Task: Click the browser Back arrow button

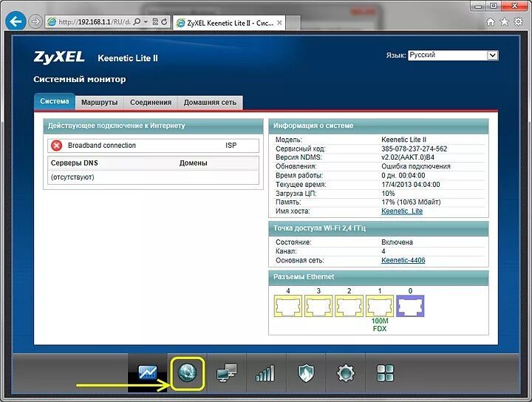Action: point(16,21)
